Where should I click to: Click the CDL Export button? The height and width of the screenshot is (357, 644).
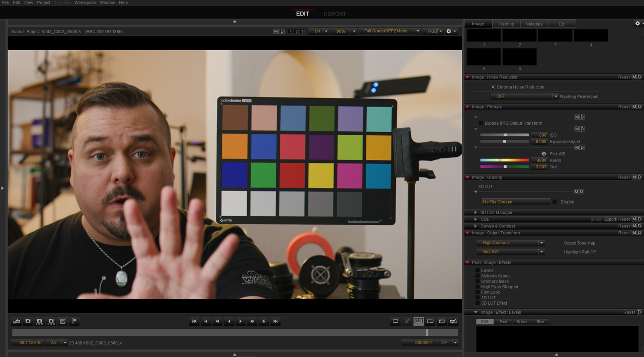coord(610,219)
